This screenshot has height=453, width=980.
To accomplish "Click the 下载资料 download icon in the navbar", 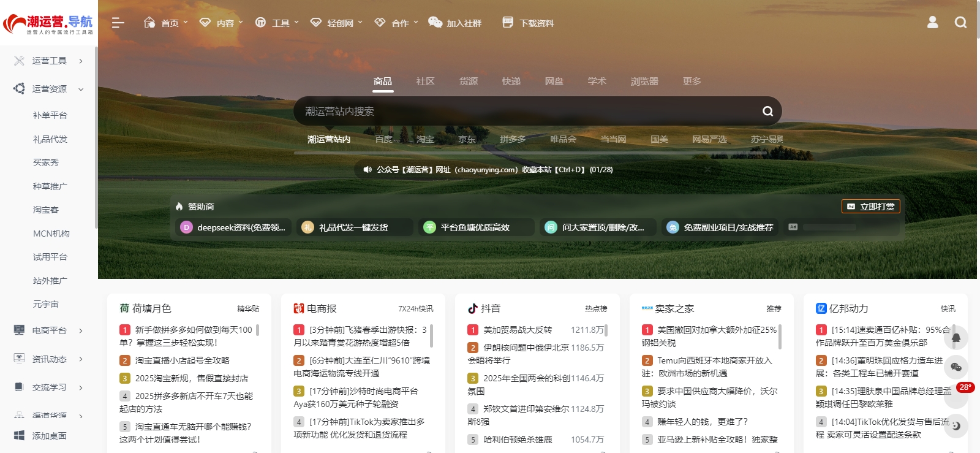I will click(508, 23).
